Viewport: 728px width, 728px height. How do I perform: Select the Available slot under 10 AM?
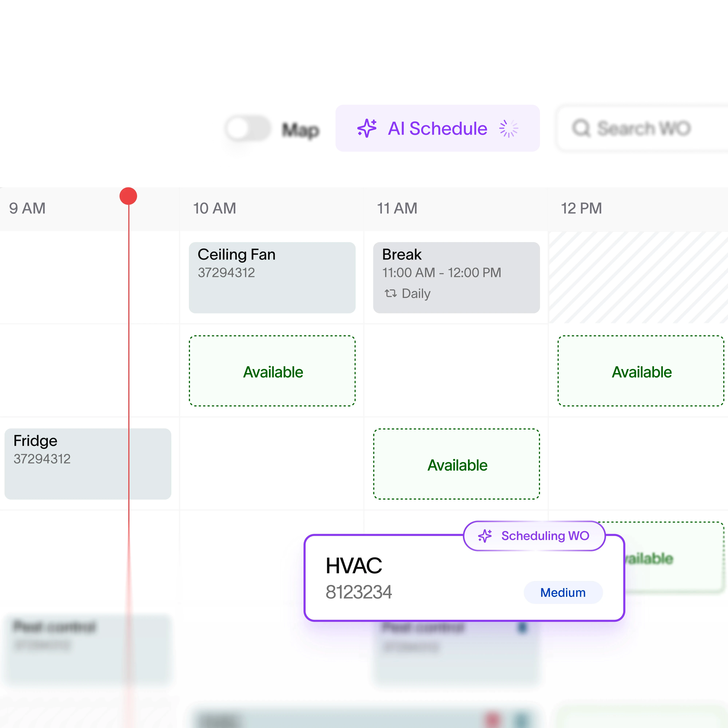[272, 371]
